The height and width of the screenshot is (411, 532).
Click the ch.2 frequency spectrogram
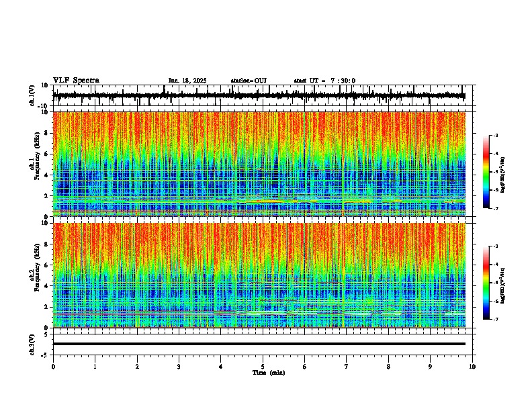point(259,275)
